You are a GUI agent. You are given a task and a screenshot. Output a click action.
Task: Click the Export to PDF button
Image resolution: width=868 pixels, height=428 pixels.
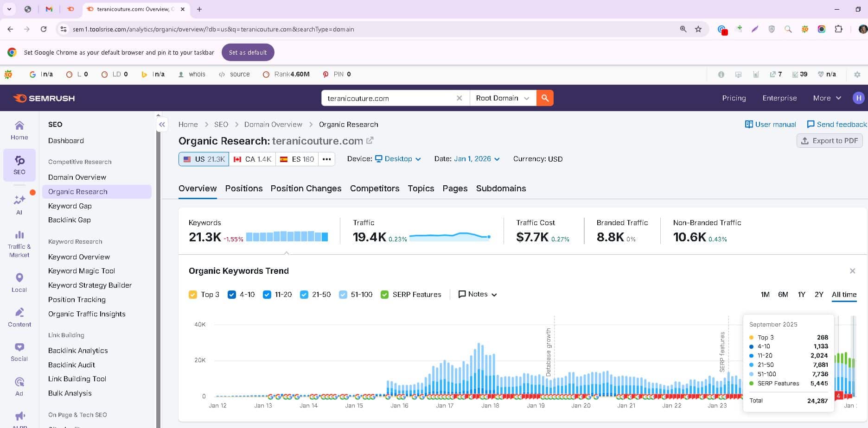[x=830, y=141]
